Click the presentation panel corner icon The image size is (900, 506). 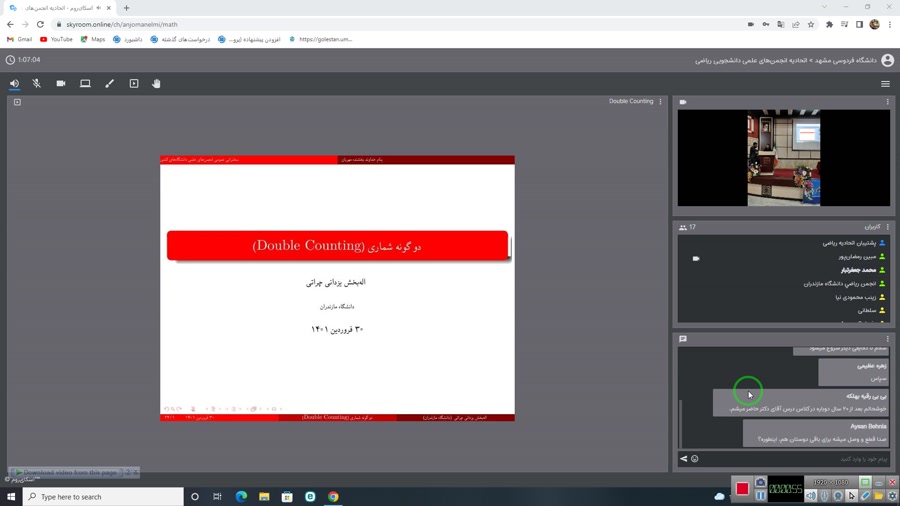point(17,102)
